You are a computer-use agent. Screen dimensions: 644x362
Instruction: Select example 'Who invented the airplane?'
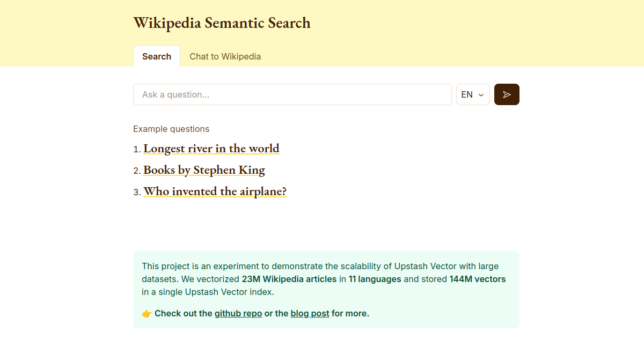(215, 191)
